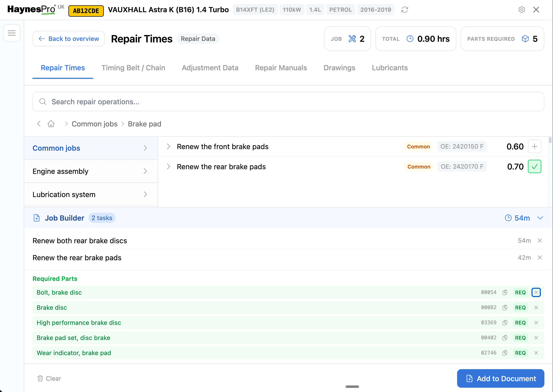Collapse the Job Builder panel
The width and height of the screenshot is (553, 392).
coord(540,218)
